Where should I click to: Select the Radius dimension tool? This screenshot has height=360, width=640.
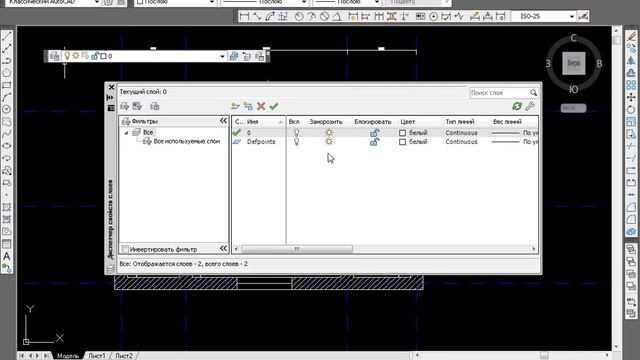point(299,16)
